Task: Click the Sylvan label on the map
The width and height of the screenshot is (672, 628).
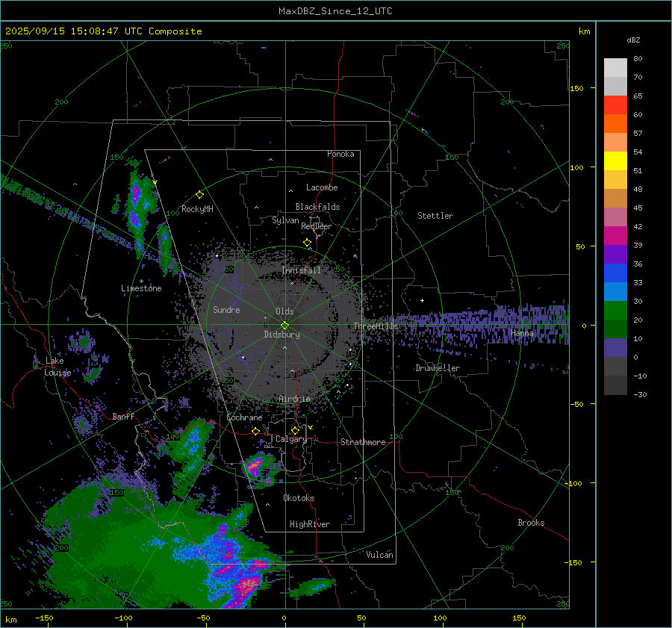Action: (285, 220)
